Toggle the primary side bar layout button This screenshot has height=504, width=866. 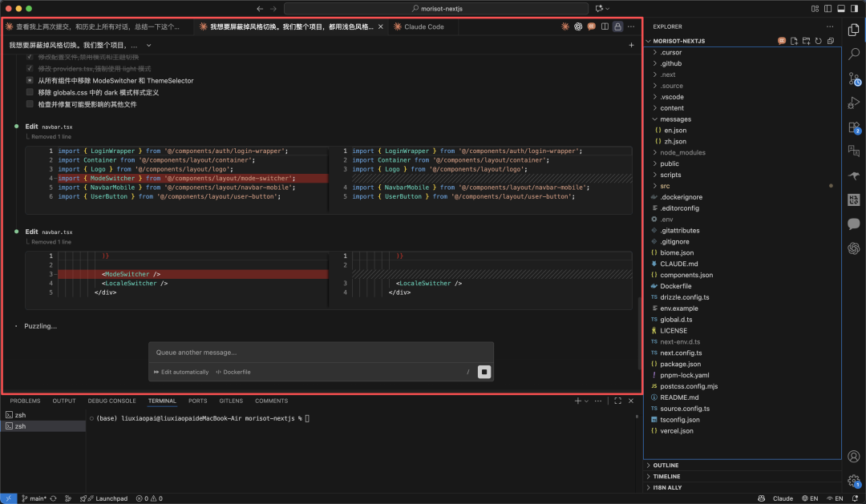click(x=828, y=8)
